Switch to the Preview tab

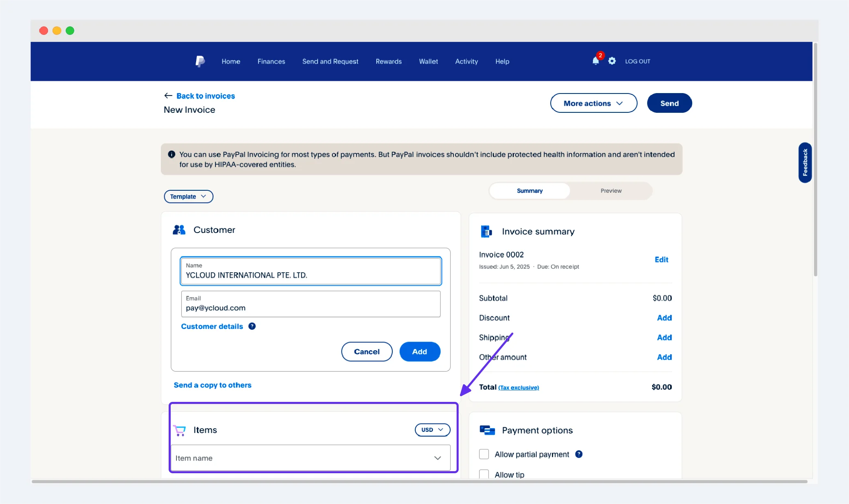click(611, 191)
